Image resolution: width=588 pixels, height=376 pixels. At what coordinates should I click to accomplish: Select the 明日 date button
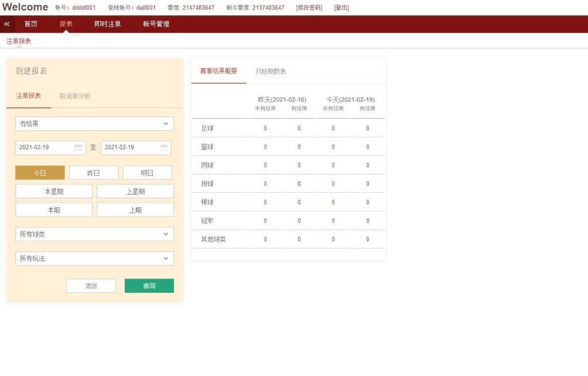tap(148, 173)
